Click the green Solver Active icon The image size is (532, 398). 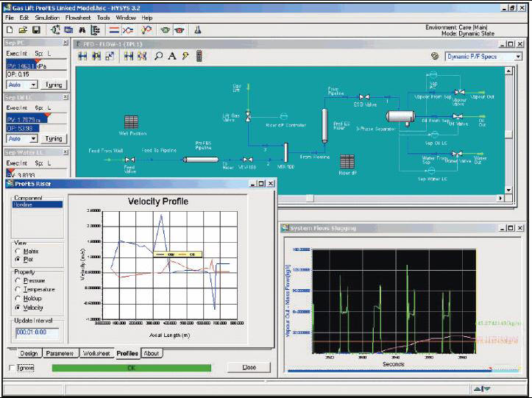(x=166, y=30)
